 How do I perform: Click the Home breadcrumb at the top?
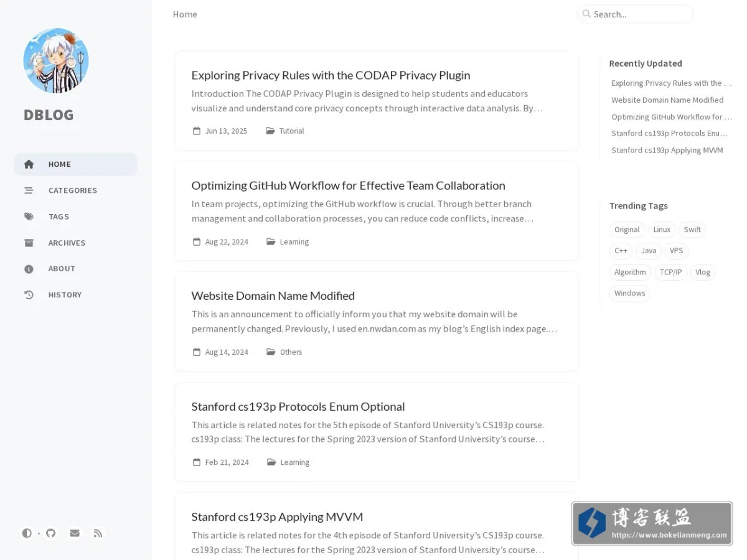(185, 14)
